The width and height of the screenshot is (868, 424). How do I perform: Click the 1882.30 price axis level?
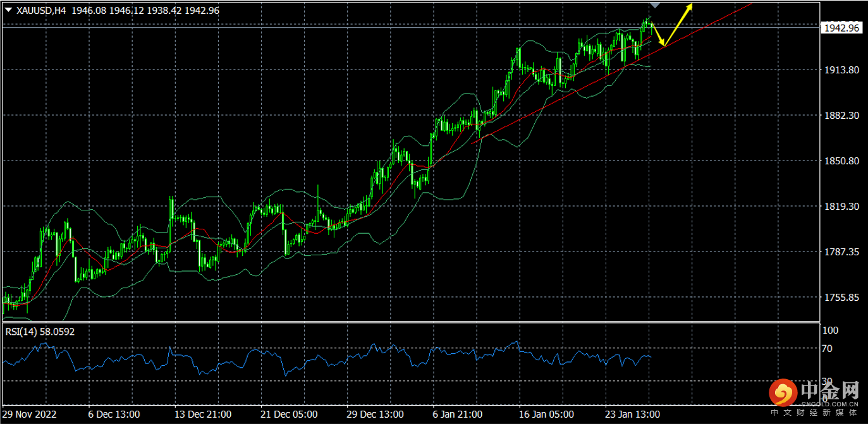click(840, 116)
